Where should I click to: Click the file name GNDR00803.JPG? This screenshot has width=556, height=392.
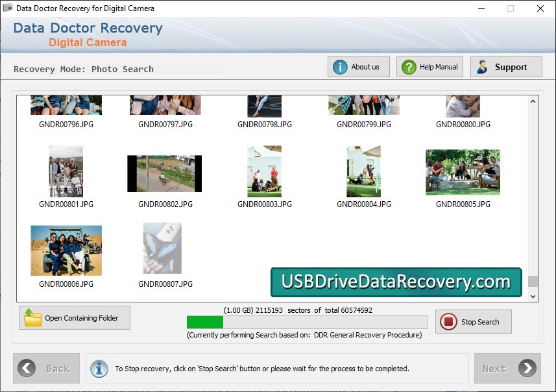click(x=265, y=204)
